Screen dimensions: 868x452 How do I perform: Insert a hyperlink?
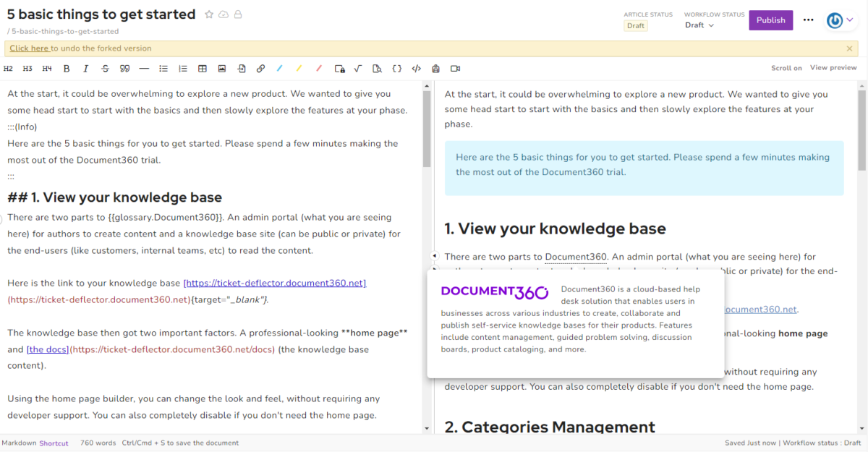[260, 68]
